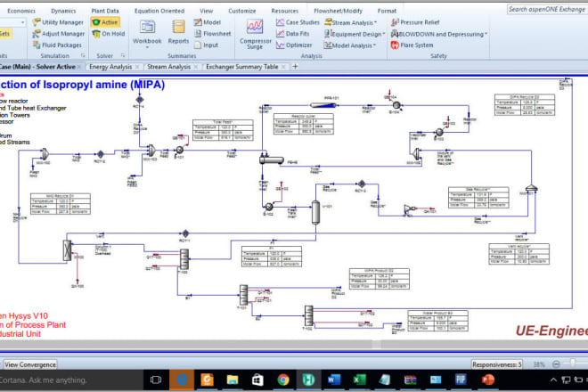Open the Input summary
The height and width of the screenshot is (392, 588).
point(207,45)
